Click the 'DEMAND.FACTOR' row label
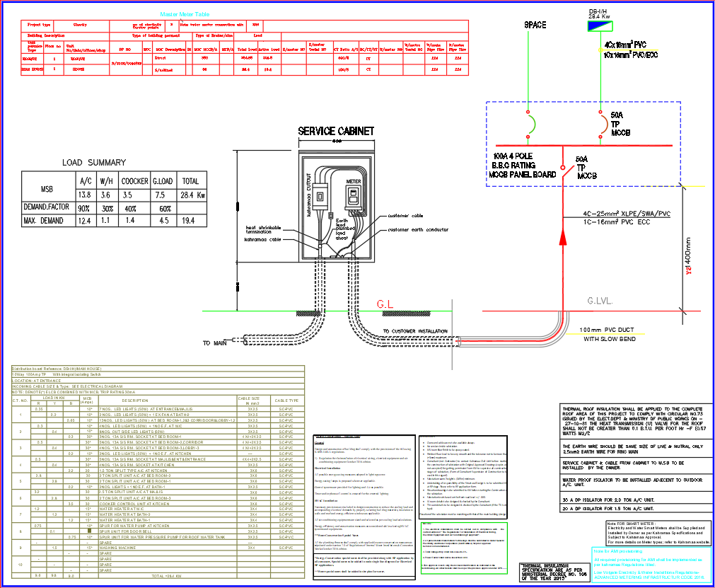715x588 pixels. [47, 207]
